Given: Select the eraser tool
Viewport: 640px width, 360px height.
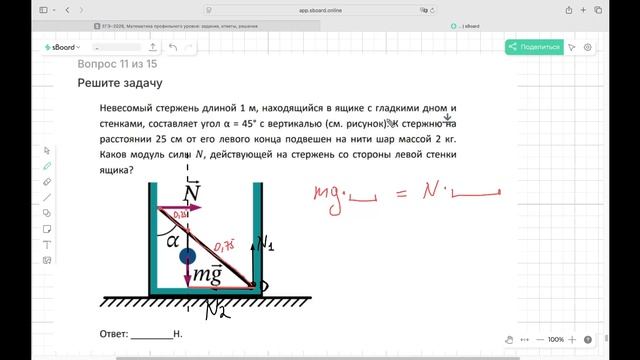Looking at the screenshot, I should click(47, 182).
